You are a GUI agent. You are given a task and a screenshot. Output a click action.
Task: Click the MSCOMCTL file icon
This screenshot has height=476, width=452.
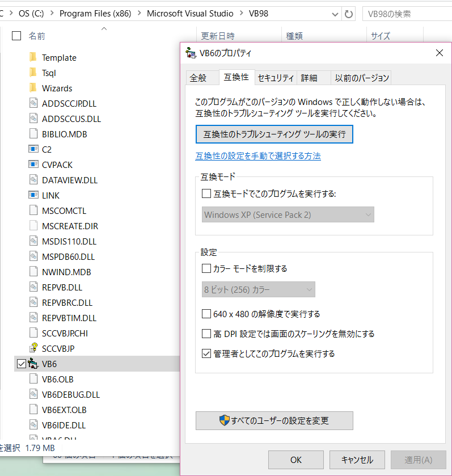pyautogui.click(x=33, y=210)
